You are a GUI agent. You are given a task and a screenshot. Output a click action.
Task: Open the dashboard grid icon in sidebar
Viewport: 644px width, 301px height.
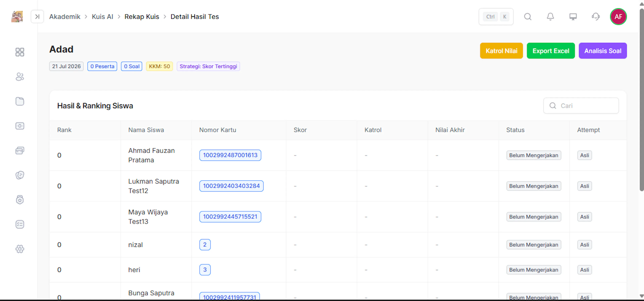tap(20, 52)
